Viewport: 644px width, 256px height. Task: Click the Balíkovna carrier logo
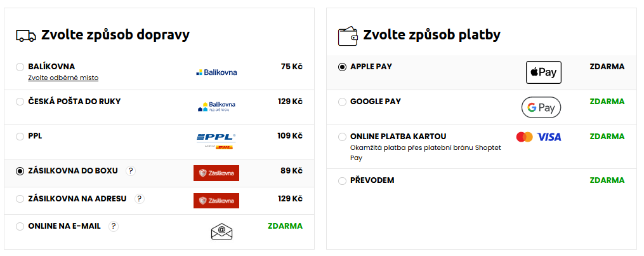pyautogui.click(x=216, y=72)
